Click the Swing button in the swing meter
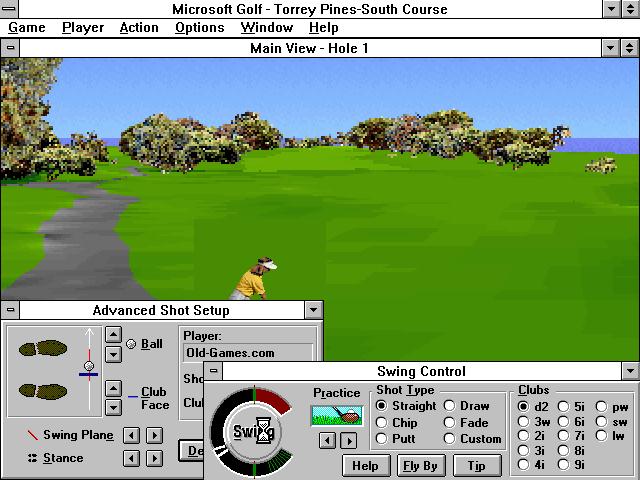 click(x=253, y=431)
